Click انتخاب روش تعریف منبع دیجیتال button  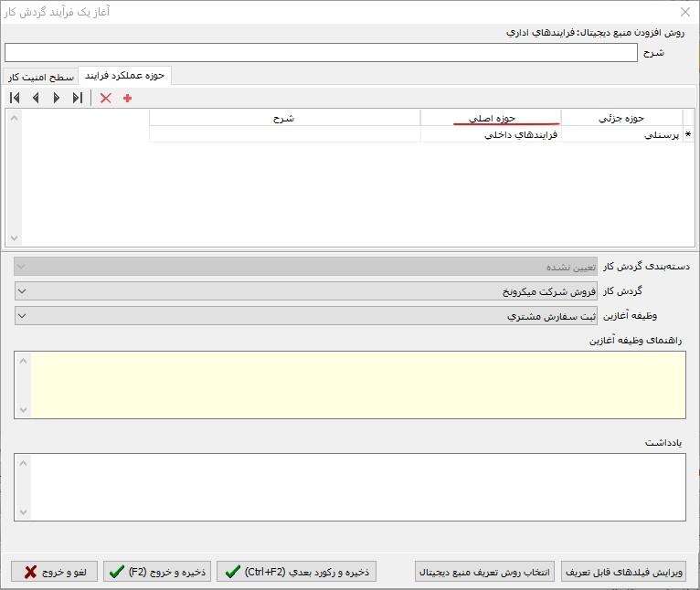pos(484,572)
